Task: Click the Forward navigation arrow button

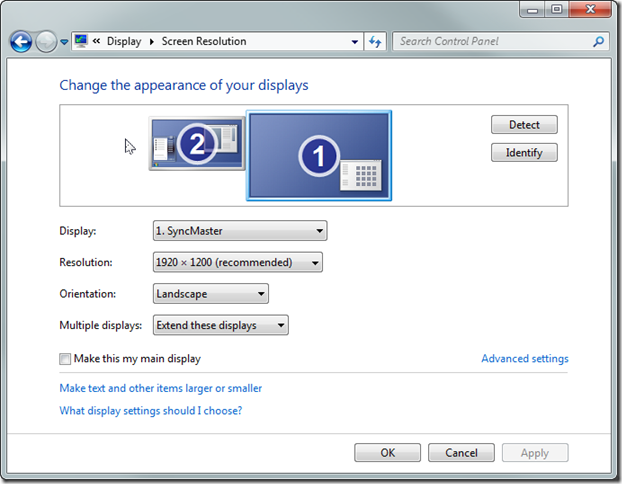Action: point(46,42)
